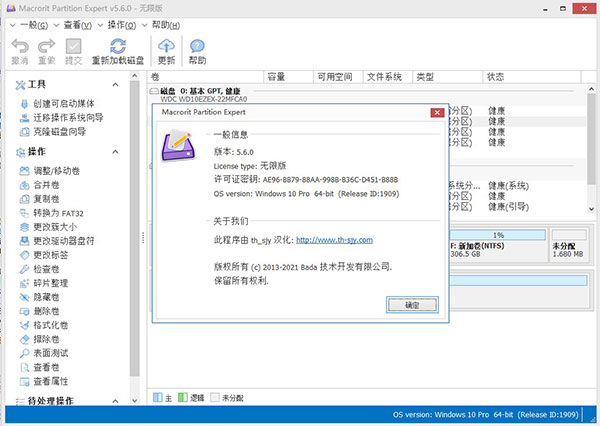Click the 提交 (Commit) toolbar icon
Screen dimensions: 600x426
coord(73,47)
